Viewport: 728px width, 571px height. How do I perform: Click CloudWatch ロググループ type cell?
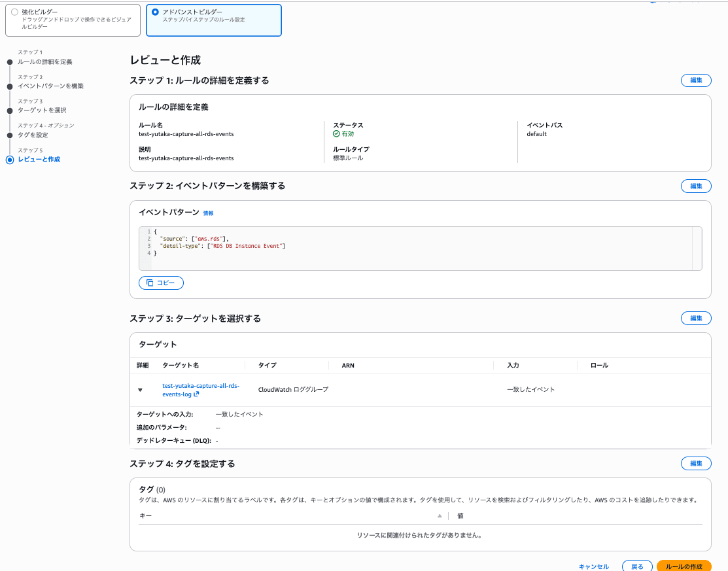293,389
